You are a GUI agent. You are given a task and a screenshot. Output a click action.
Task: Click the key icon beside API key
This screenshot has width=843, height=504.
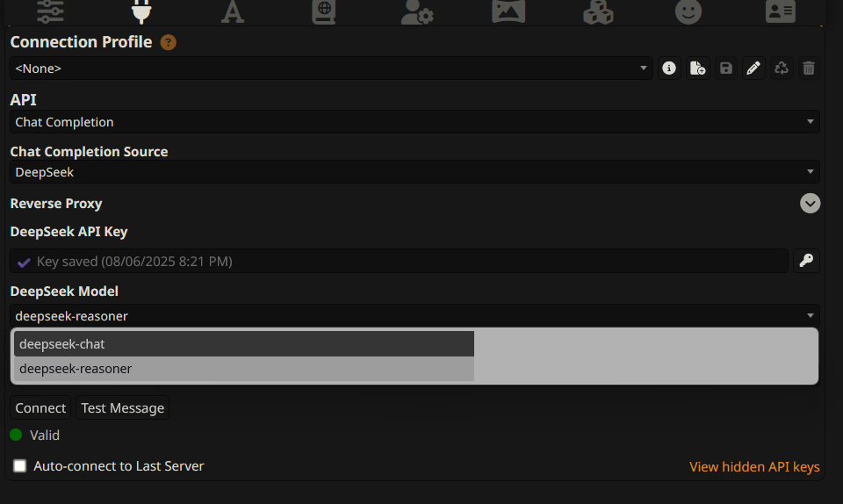click(806, 261)
